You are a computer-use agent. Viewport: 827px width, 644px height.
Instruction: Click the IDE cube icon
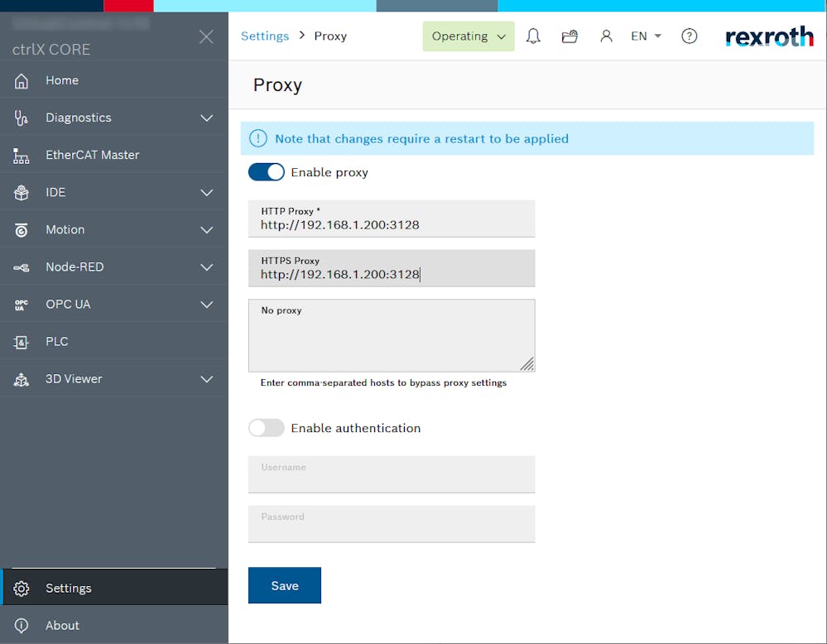click(x=21, y=193)
